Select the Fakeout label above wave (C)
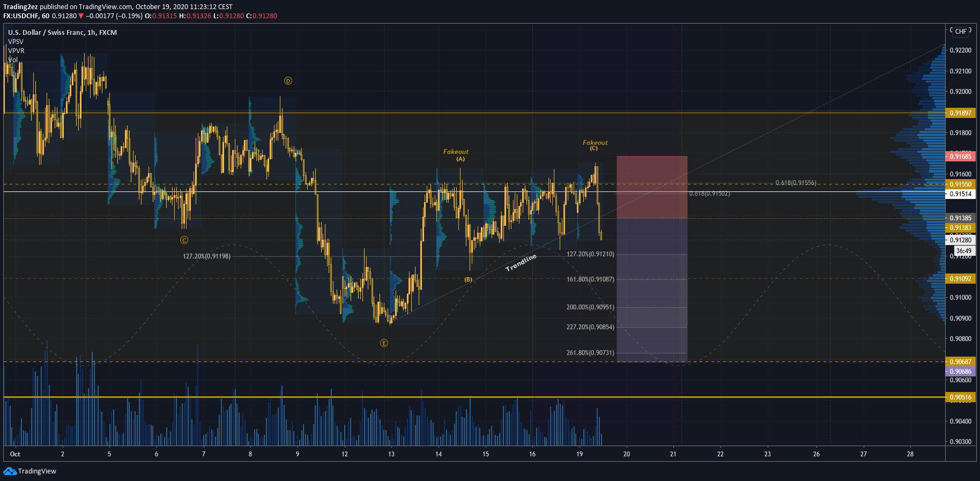The image size is (980, 481). pos(595,143)
